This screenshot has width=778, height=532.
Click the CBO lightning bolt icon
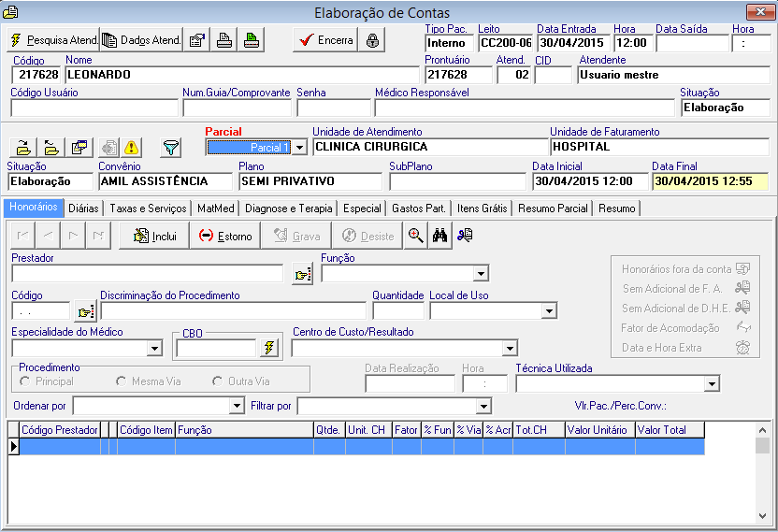click(x=269, y=348)
